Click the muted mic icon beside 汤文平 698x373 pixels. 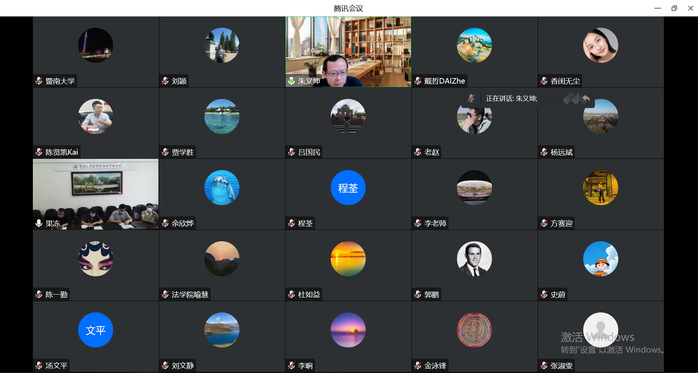(x=39, y=366)
